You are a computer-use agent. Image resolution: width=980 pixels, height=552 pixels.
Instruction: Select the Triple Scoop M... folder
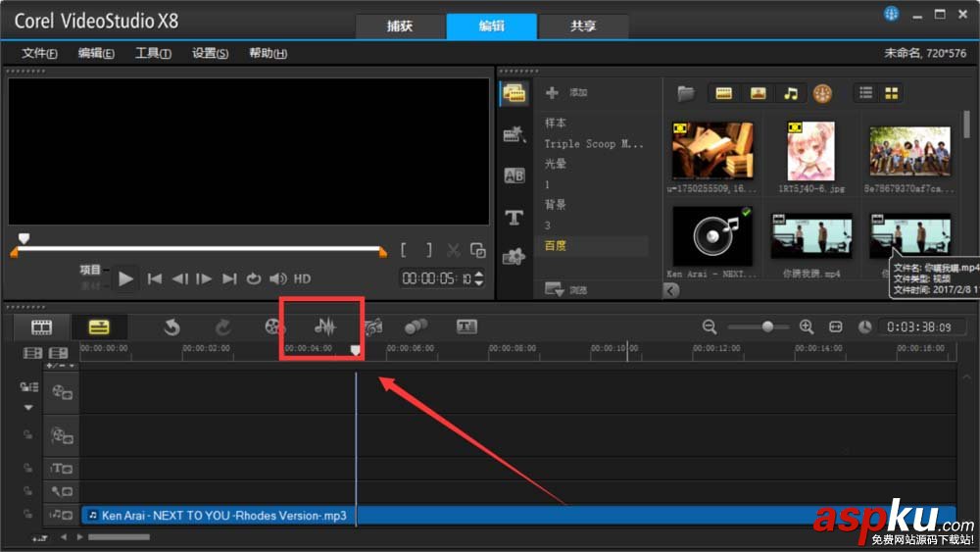click(x=593, y=144)
